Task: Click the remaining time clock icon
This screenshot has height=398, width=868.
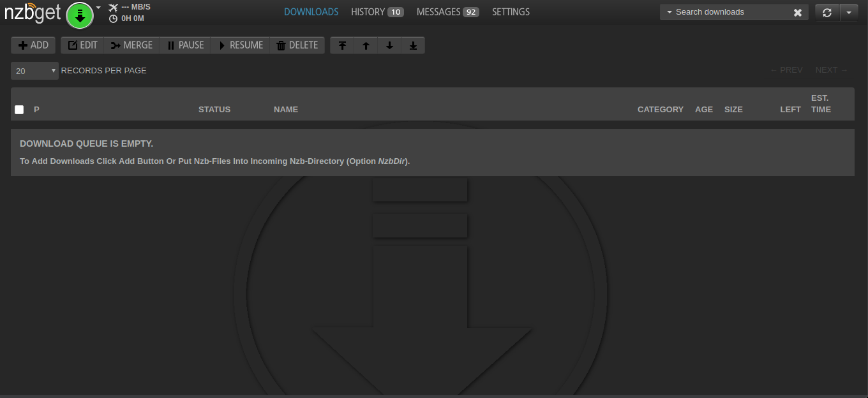Action: [x=114, y=18]
